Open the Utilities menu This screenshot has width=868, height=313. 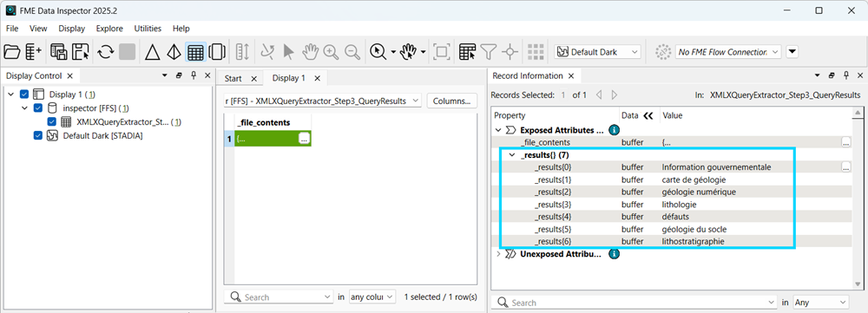[148, 29]
